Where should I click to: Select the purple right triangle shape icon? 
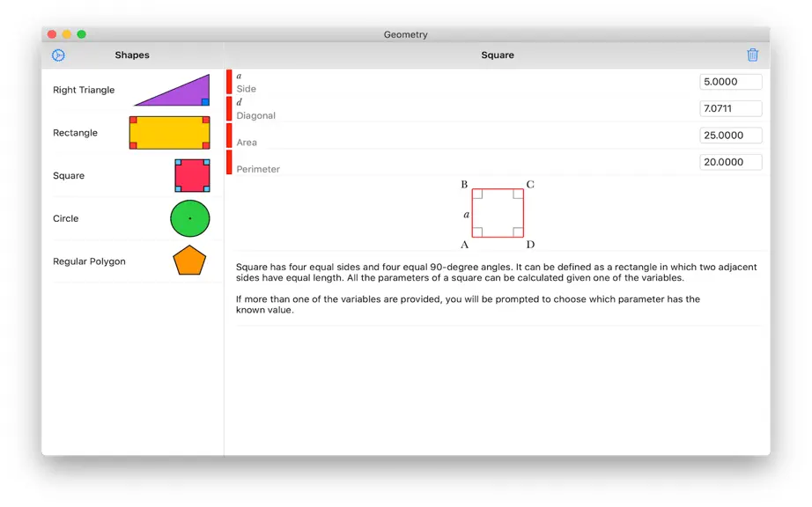point(173,90)
